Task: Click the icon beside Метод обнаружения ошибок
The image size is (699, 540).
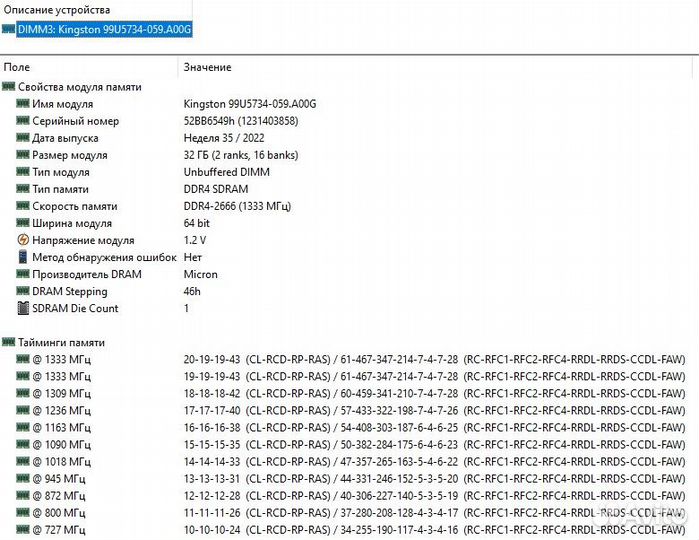Action: [23, 257]
